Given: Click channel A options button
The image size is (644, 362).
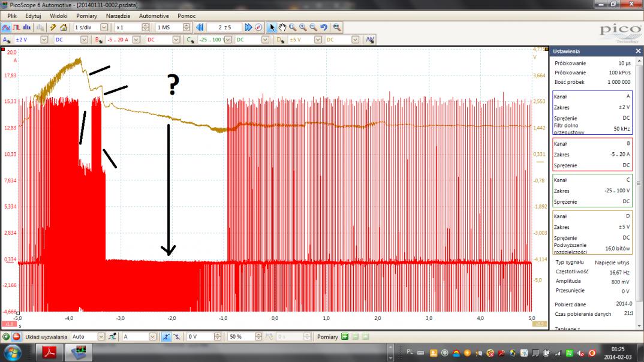Looking at the screenshot, I should click(x=6, y=40).
